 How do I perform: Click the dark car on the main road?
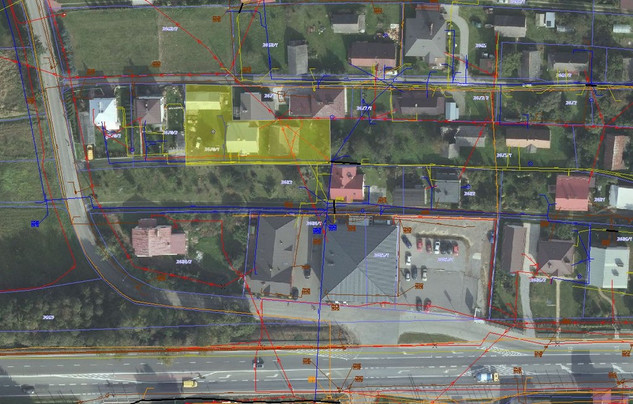coord(258,362)
